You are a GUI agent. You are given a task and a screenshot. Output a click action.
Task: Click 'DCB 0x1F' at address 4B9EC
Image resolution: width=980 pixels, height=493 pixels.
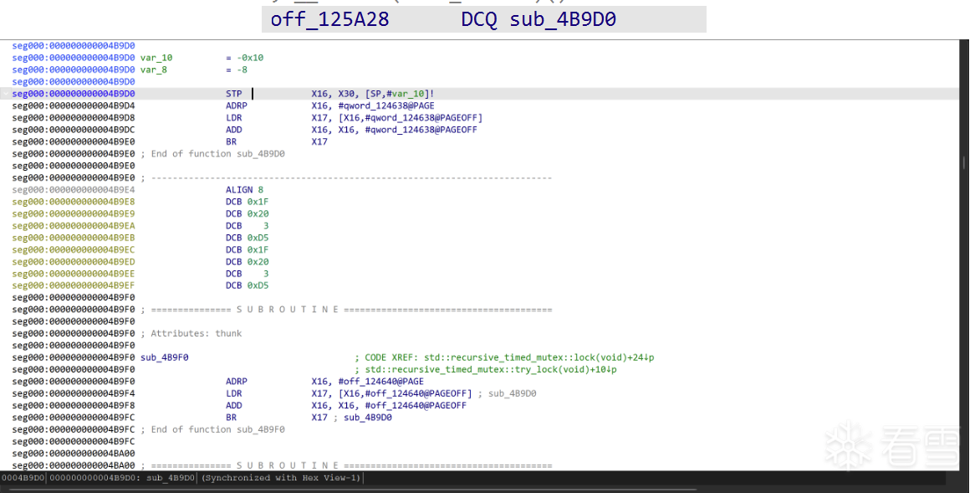tap(247, 249)
